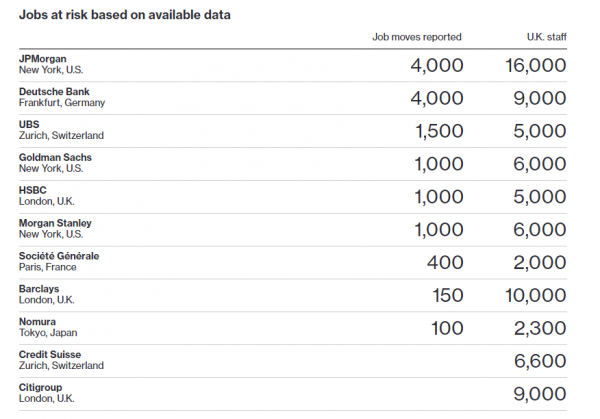Screen dimensions: 600x419
Task: Click the table title 'Jobs at risk based on available data'
Action: coord(125,15)
